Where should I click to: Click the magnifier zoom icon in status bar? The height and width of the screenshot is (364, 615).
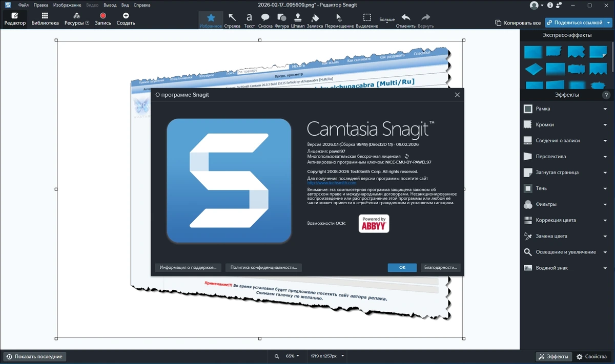(277, 356)
